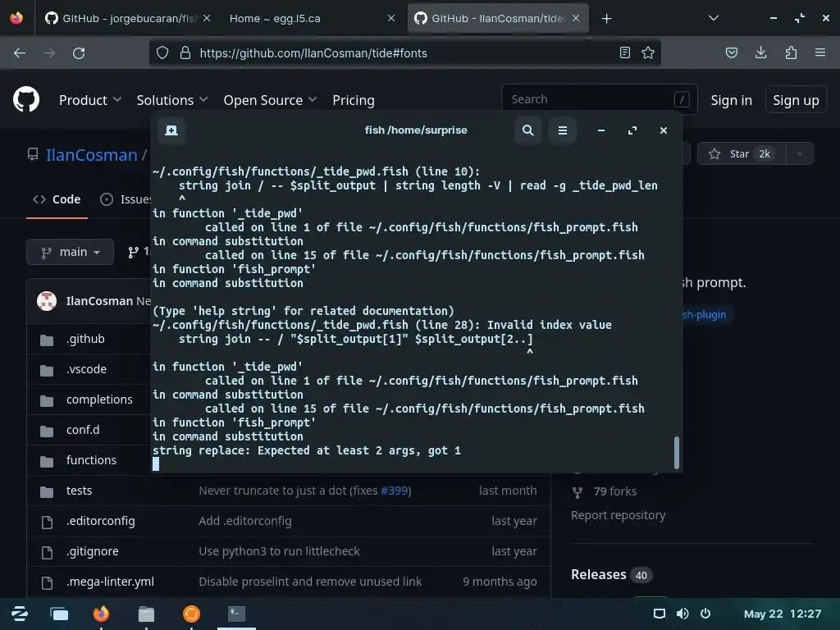
Task: Open the application launcher menu in taskbar
Action: (x=20, y=614)
